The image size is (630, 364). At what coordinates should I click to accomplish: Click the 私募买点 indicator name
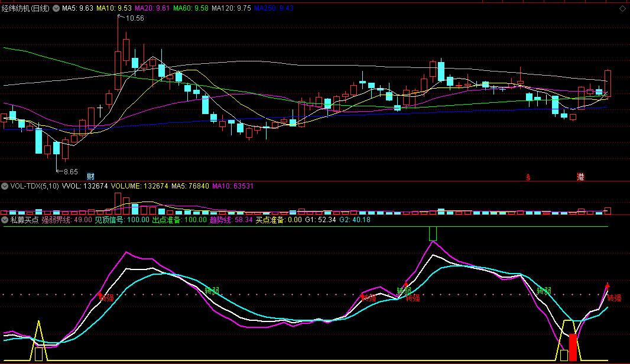click(24, 220)
